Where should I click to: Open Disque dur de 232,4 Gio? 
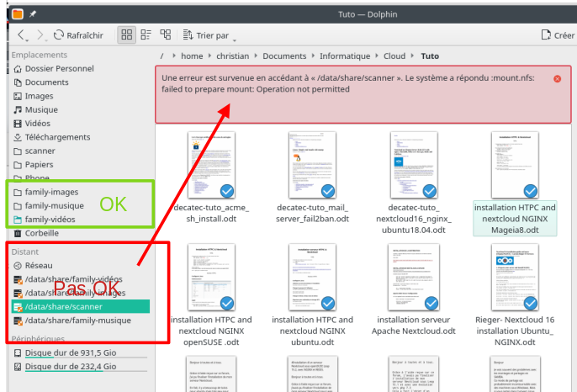(x=80, y=367)
